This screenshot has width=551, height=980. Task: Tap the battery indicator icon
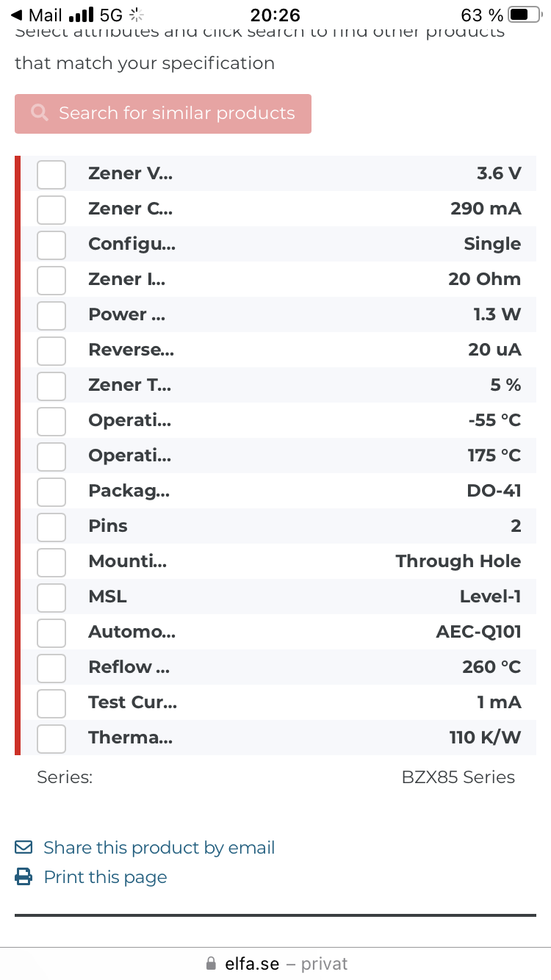click(x=522, y=13)
